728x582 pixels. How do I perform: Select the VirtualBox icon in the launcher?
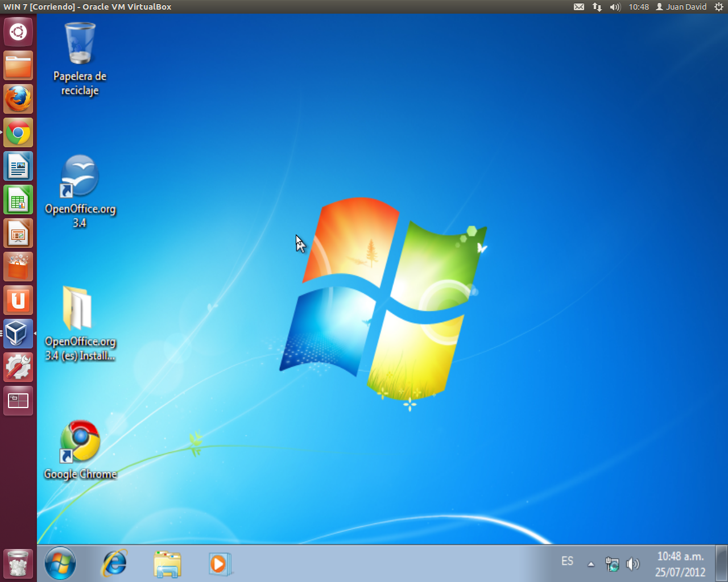pos(18,334)
